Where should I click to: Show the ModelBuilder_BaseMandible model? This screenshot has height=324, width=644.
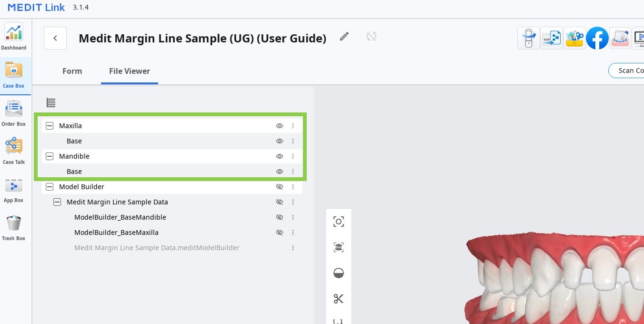[280, 217]
